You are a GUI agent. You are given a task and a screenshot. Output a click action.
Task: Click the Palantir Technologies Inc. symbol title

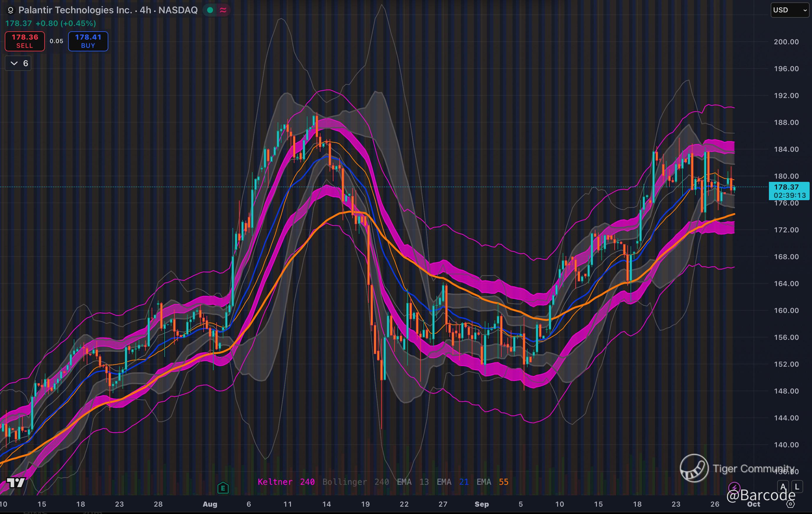[x=75, y=10]
